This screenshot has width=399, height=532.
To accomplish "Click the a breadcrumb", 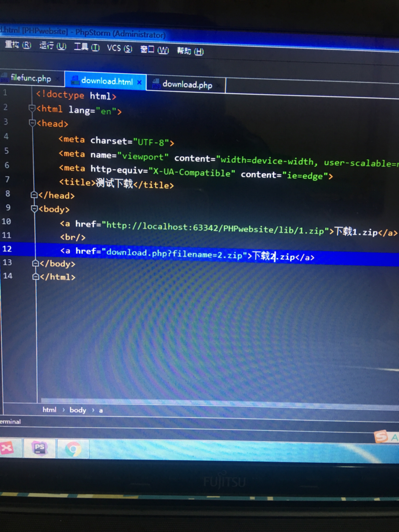I will pos(101,411).
